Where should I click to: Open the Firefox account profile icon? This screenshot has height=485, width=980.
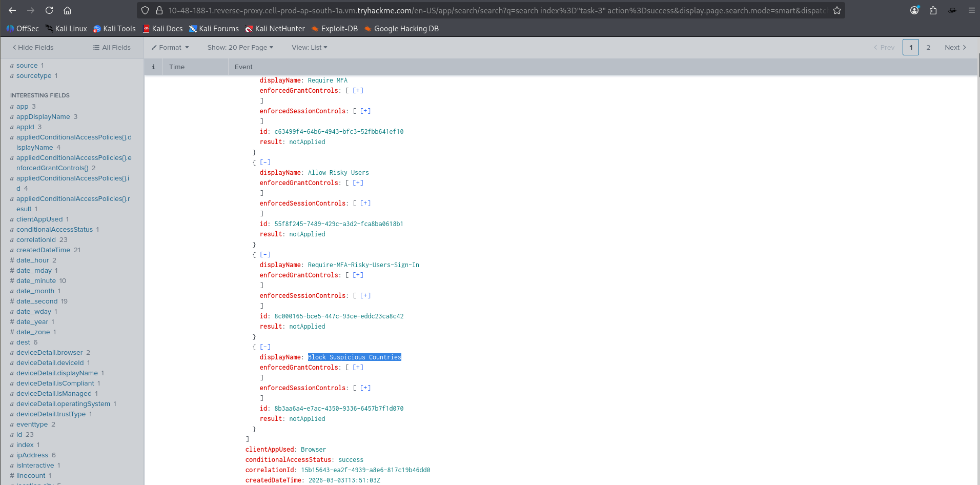914,10
